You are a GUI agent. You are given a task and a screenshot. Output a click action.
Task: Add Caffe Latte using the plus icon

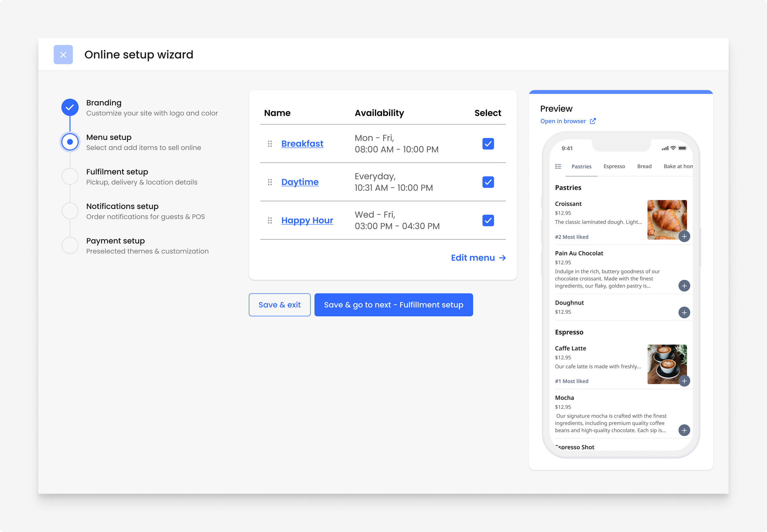click(685, 381)
